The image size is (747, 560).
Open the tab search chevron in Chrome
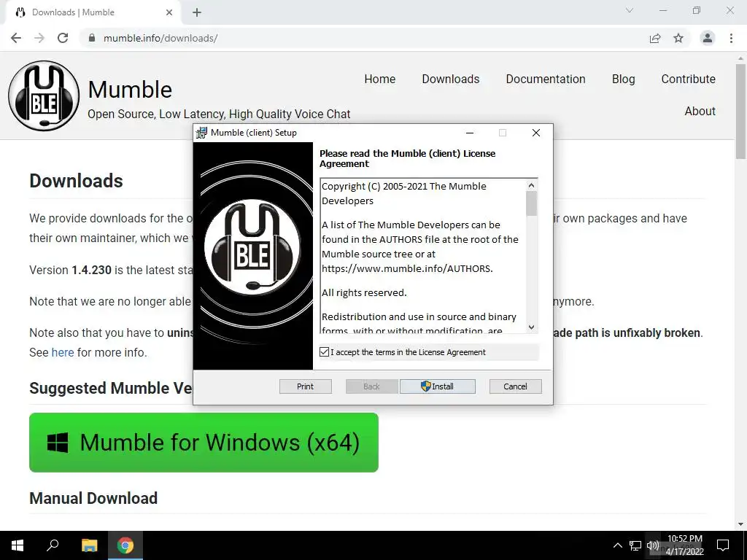(x=630, y=10)
